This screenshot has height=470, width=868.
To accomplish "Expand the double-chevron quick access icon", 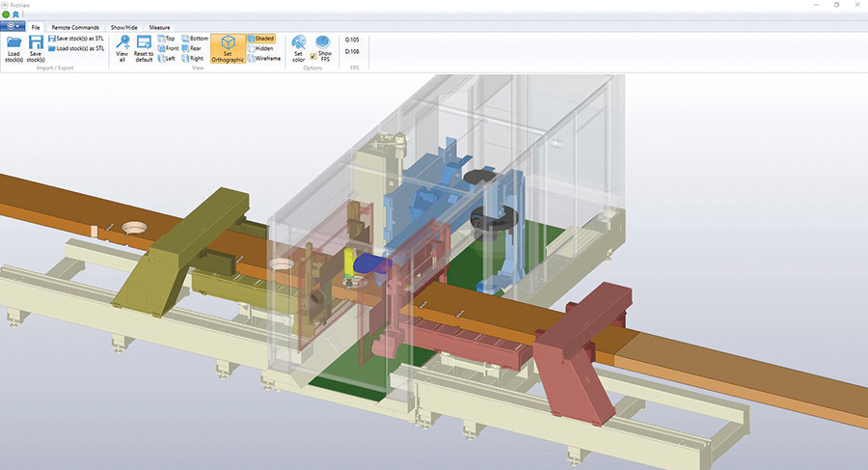I will pyautogui.click(x=14, y=14).
